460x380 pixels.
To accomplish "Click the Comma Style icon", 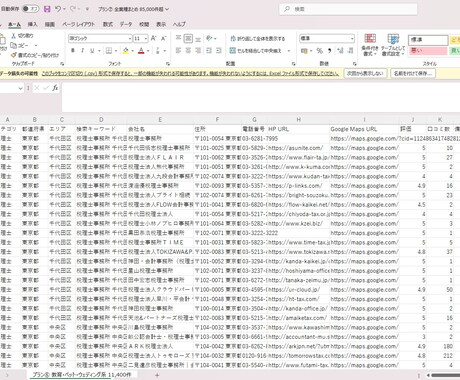I will click(329, 51).
